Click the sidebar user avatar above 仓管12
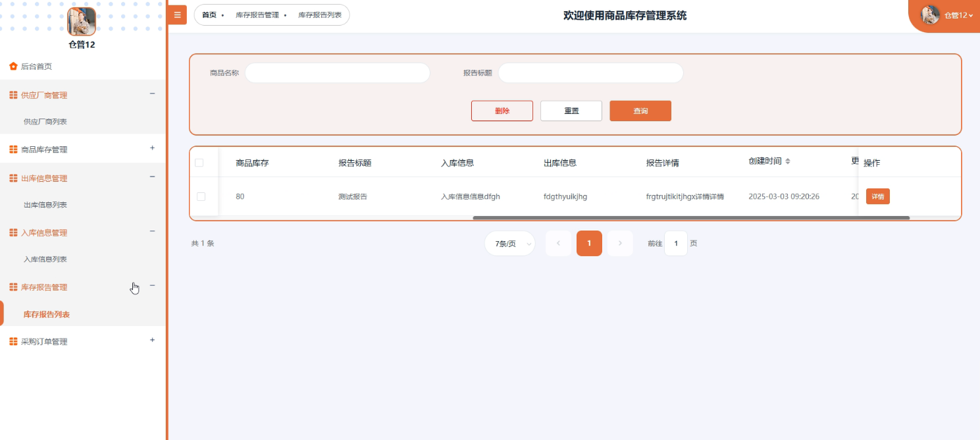Image resolution: width=980 pixels, height=440 pixels. 82,21
